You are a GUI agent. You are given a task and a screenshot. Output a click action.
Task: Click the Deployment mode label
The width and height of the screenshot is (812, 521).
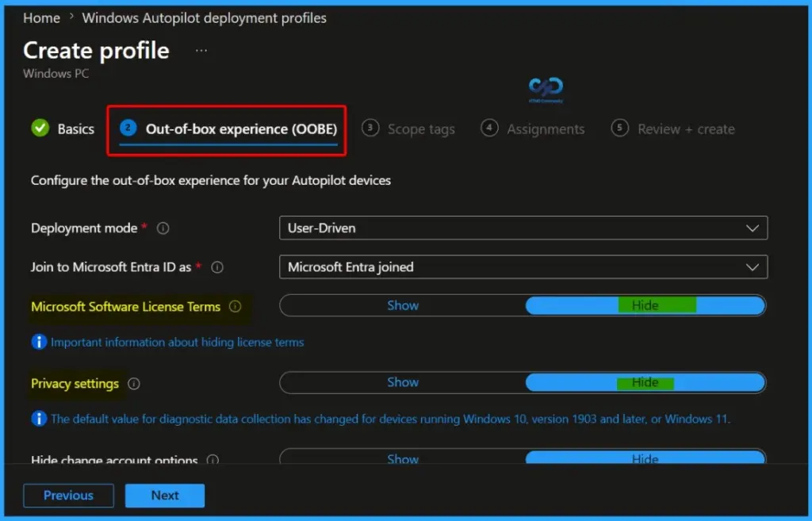tap(84, 228)
